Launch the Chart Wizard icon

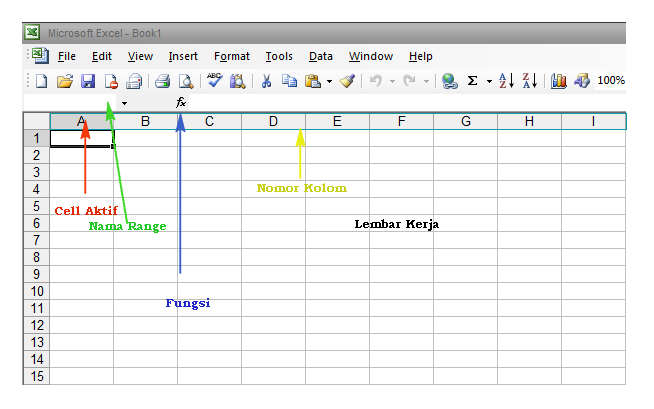point(558,80)
